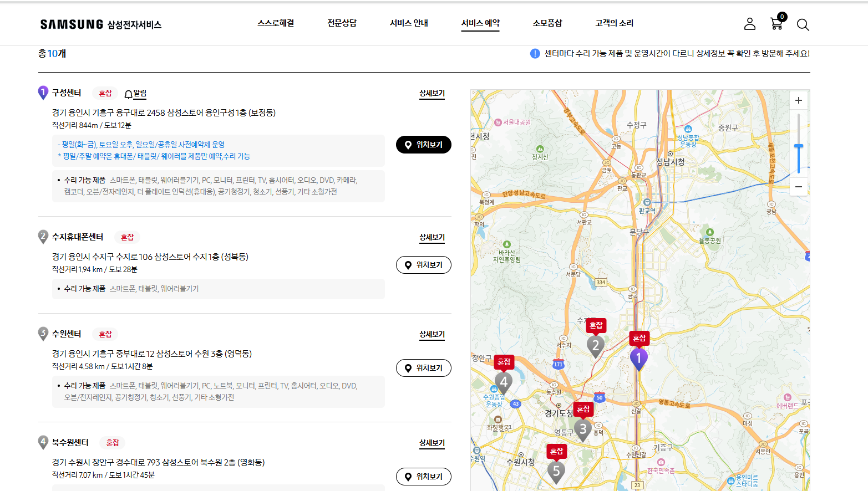This screenshot has width=868, height=491.
Task: Click the 총 10개 result count
Action: click(x=52, y=54)
